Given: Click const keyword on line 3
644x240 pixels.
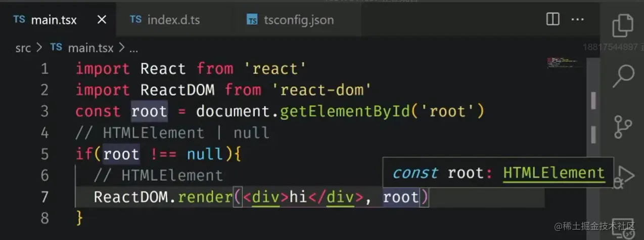Looking at the screenshot, I should 98,111.
